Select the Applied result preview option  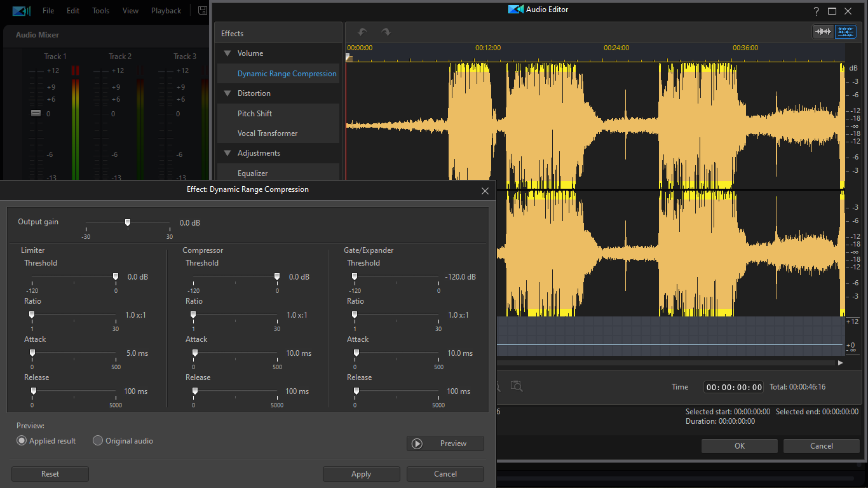coord(22,441)
